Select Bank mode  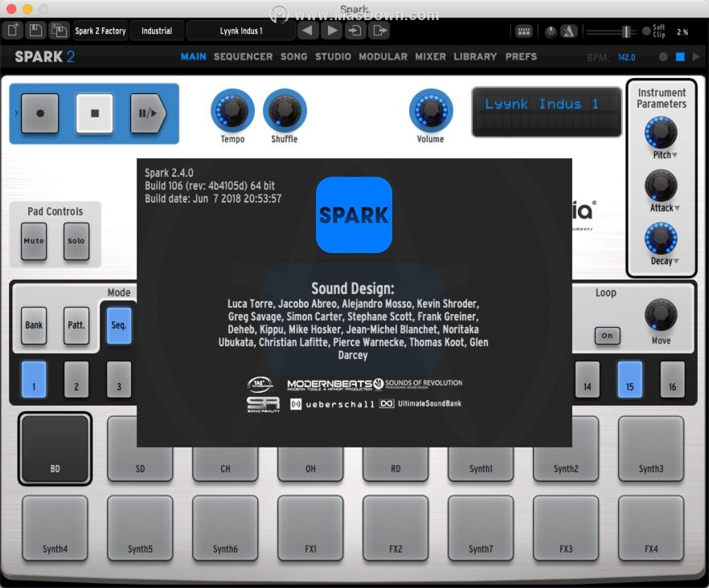click(34, 325)
